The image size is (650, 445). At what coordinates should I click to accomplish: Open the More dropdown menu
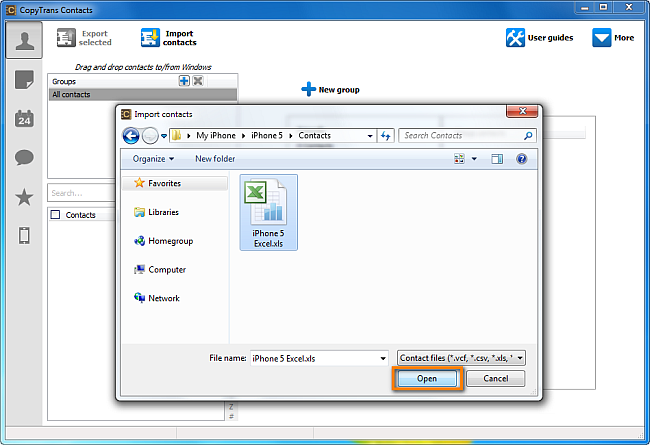pos(613,38)
